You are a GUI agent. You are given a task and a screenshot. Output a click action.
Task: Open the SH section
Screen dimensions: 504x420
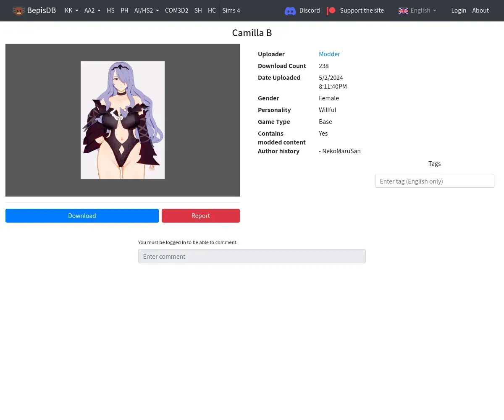(x=198, y=10)
